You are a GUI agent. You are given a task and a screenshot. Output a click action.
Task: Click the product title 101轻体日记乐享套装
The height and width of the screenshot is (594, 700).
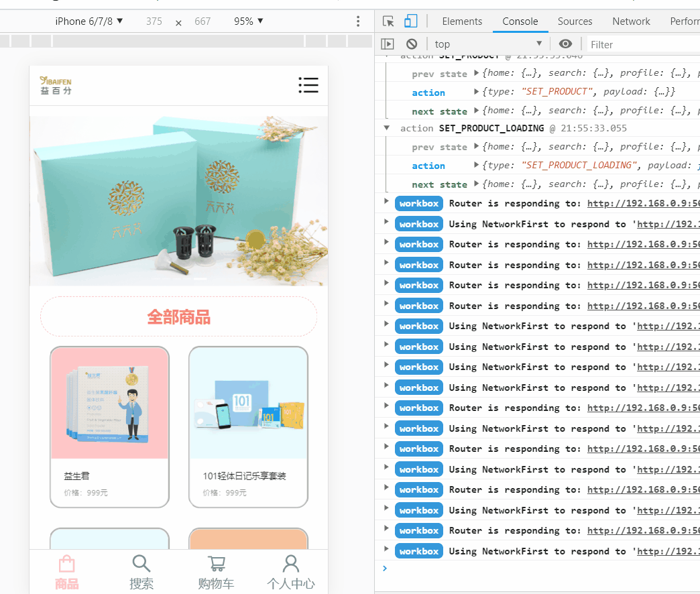tap(244, 476)
